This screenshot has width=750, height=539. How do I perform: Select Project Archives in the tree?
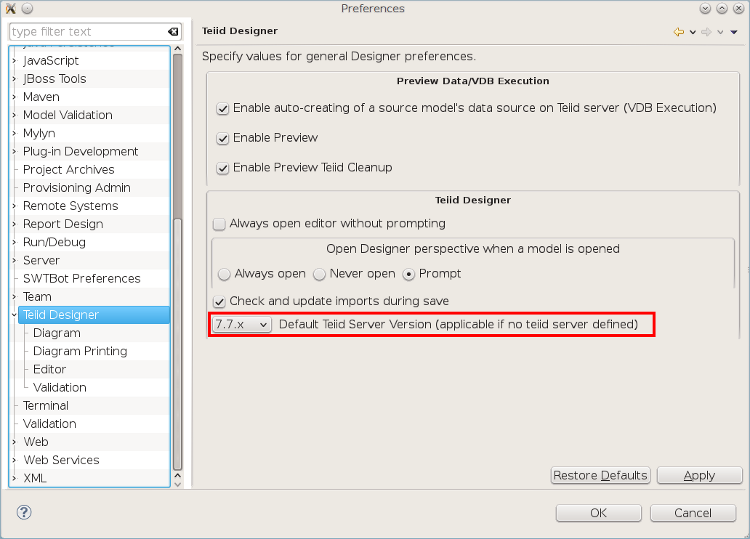coord(68,170)
